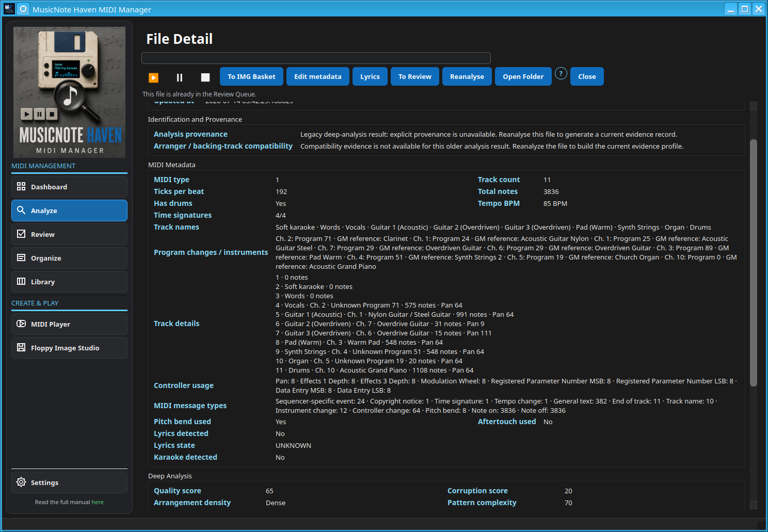Select the Arrangement density value 'Dense'
The image size is (768, 532).
coord(276,503)
